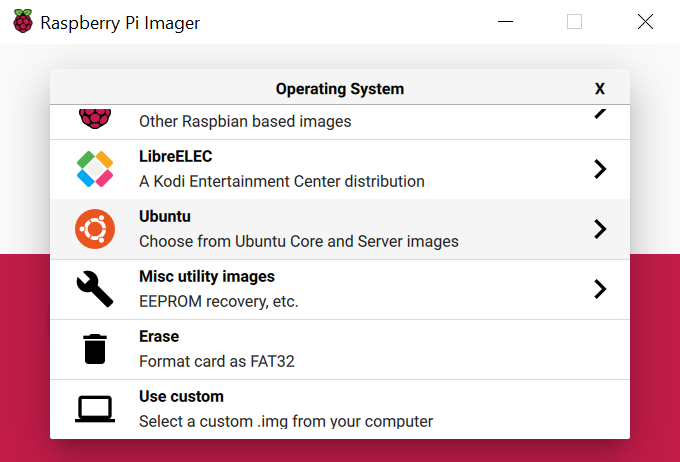
Task: Expand the LibreELEC submenu chevron
Action: click(x=600, y=169)
